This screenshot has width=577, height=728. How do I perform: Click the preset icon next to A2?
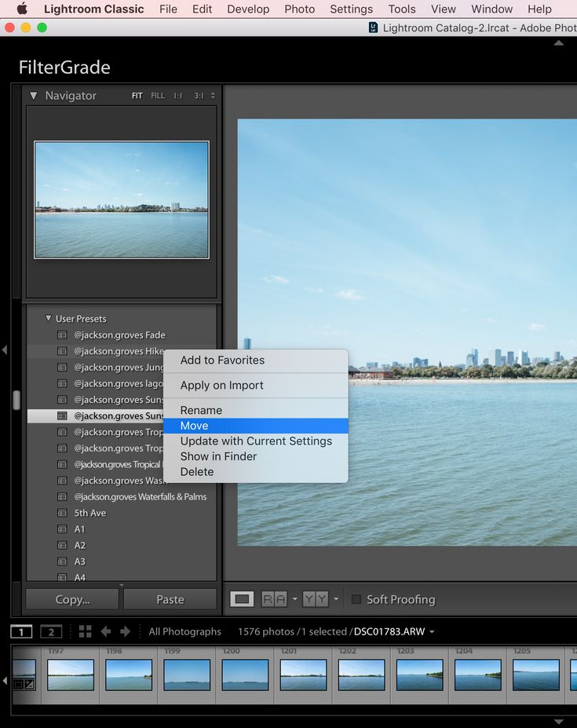pos(62,546)
